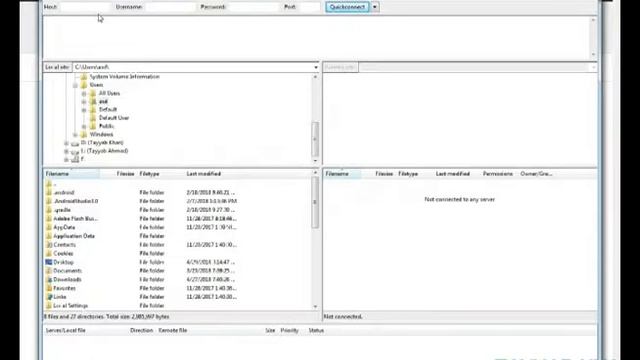Click the Quickconnect button

coord(347,7)
